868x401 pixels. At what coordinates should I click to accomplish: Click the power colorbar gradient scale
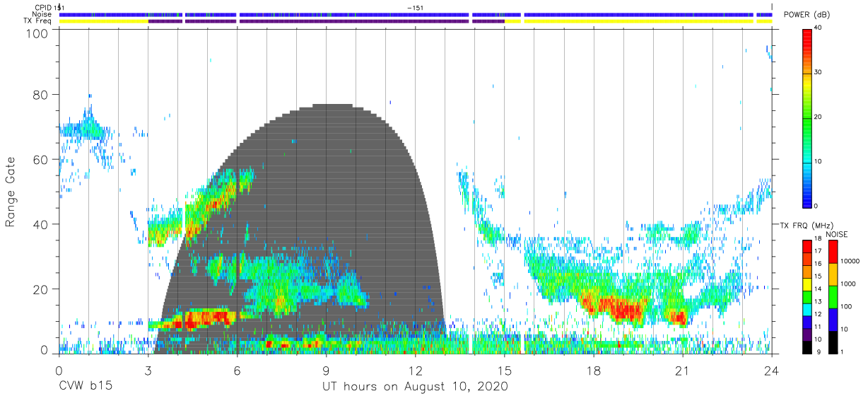point(807,117)
